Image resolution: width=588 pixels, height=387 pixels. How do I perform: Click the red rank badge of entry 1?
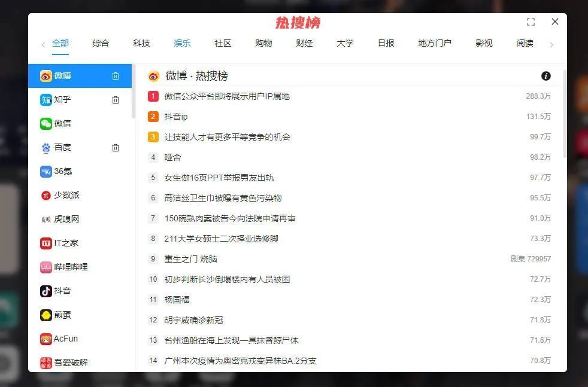point(153,96)
